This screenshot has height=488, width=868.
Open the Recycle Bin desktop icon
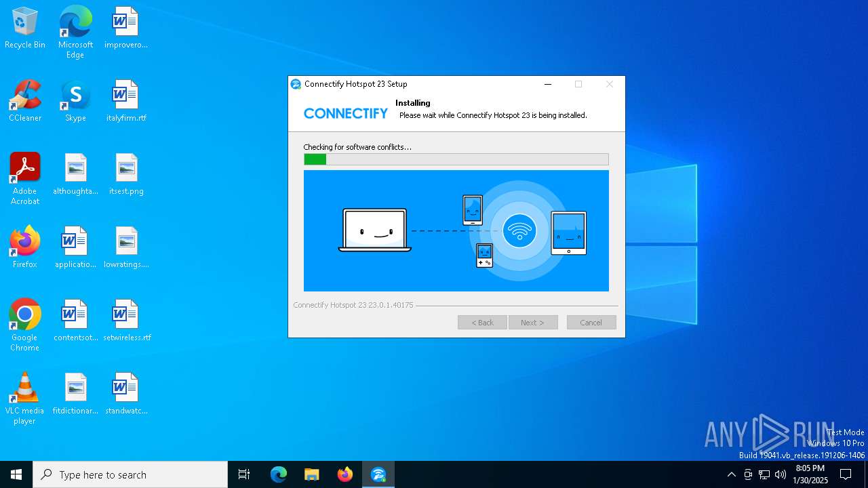[25, 28]
